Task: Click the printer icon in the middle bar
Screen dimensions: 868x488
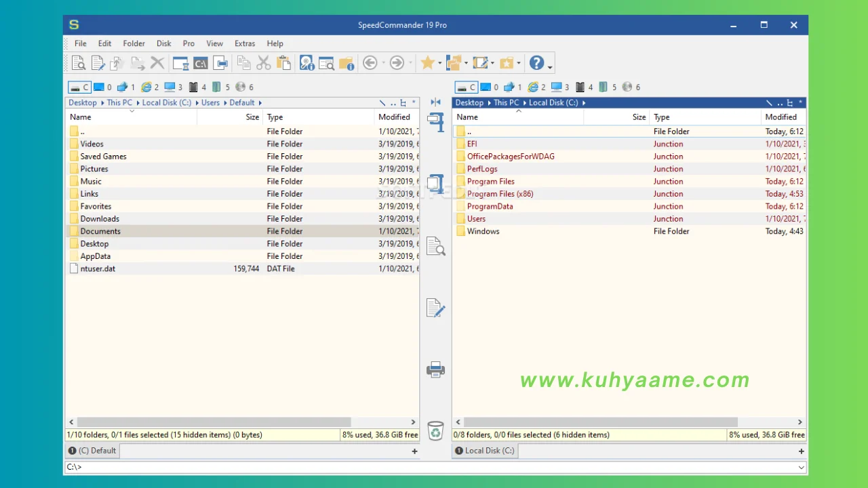Action: point(435,369)
